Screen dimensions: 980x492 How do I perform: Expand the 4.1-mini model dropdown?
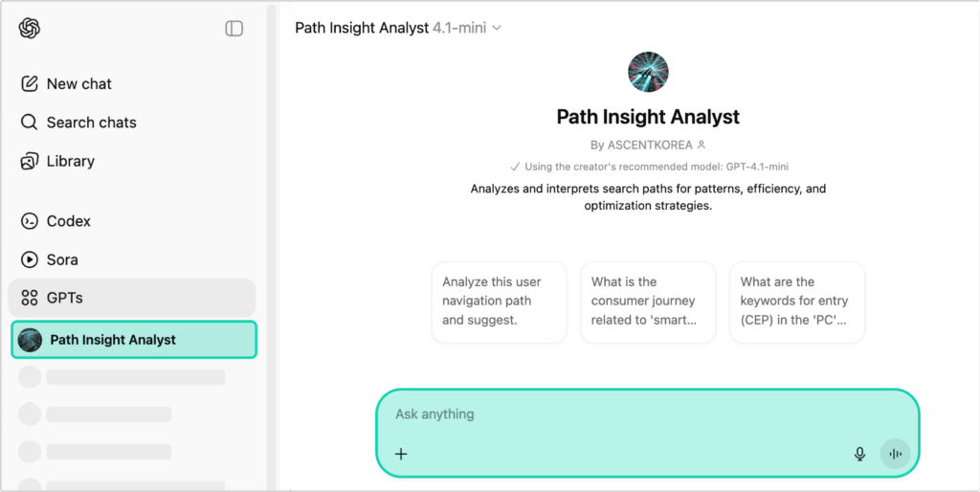tap(496, 29)
